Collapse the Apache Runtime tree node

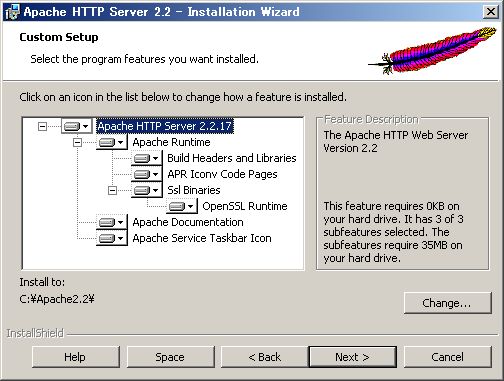[77, 142]
